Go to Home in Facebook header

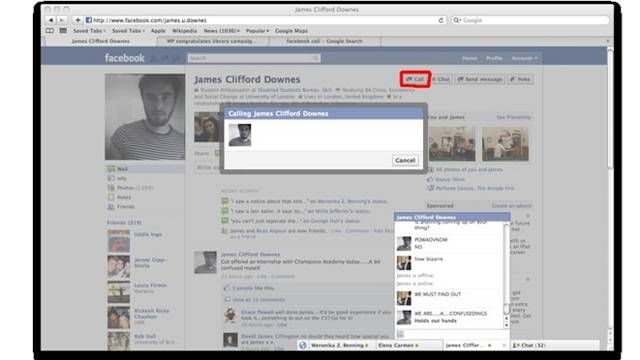pyautogui.click(x=469, y=58)
